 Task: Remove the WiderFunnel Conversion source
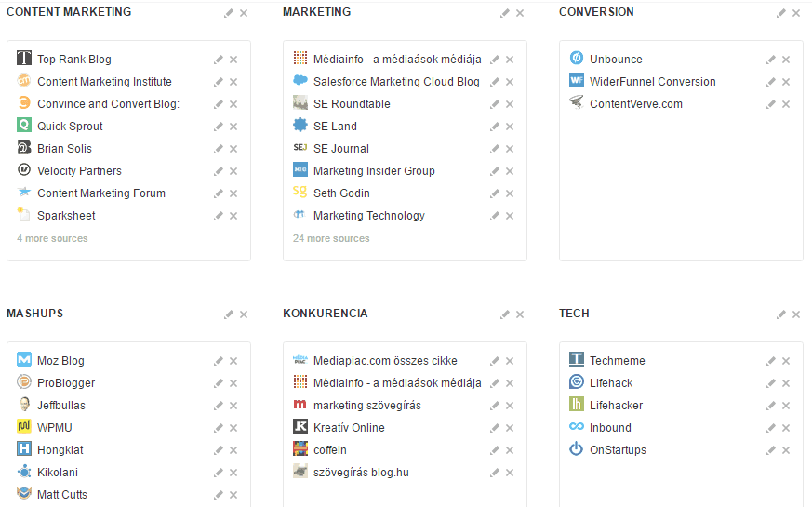(x=786, y=82)
